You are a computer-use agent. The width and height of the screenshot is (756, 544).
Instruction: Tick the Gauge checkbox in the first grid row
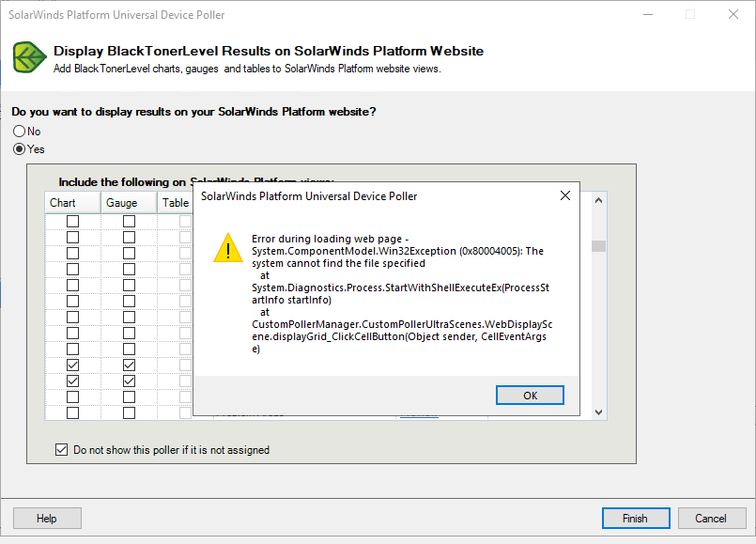pos(129,221)
